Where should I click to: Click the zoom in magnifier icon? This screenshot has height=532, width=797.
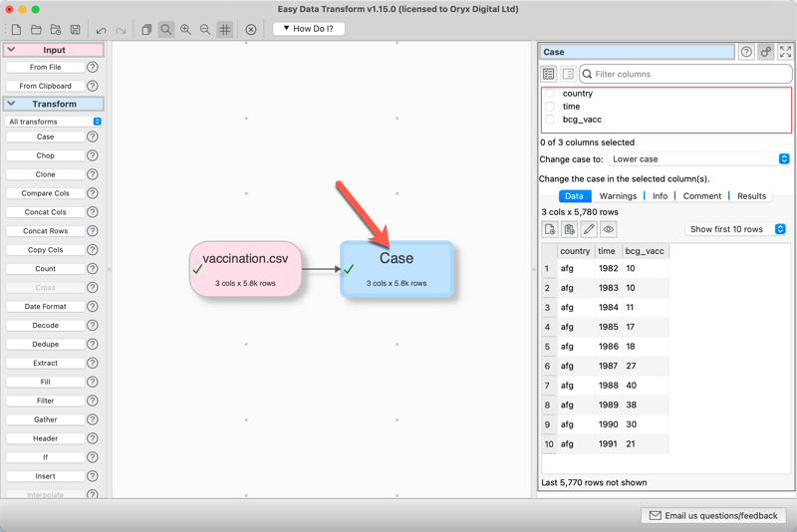(x=185, y=30)
